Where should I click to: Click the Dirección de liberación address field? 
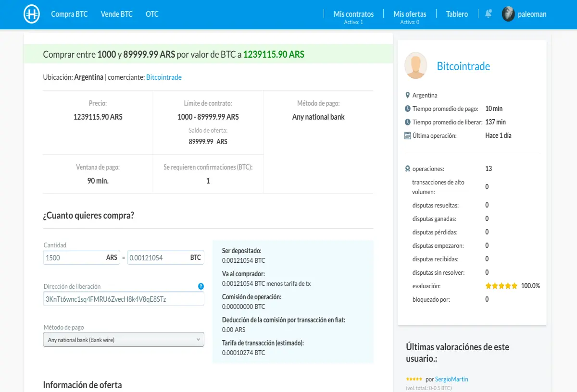pos(124,299)
